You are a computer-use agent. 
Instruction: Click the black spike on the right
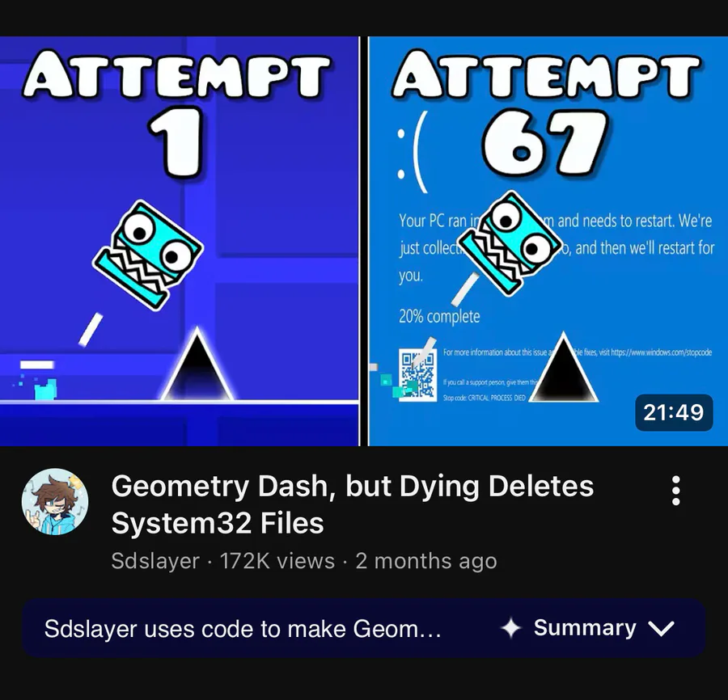coord(564,367)
